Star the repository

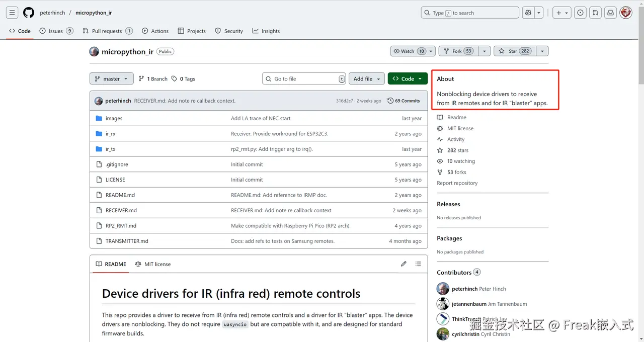pyautogui.click(x=514, y=51)
